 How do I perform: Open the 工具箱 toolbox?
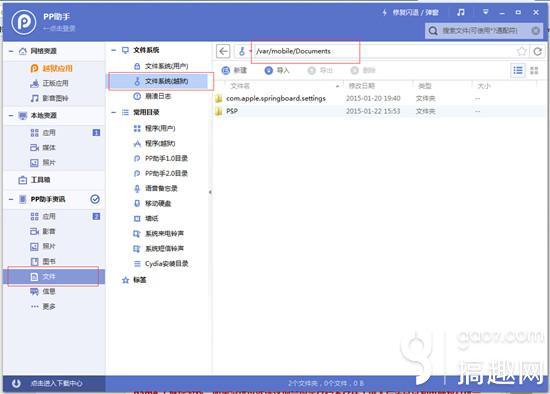[x=34, y=180]
